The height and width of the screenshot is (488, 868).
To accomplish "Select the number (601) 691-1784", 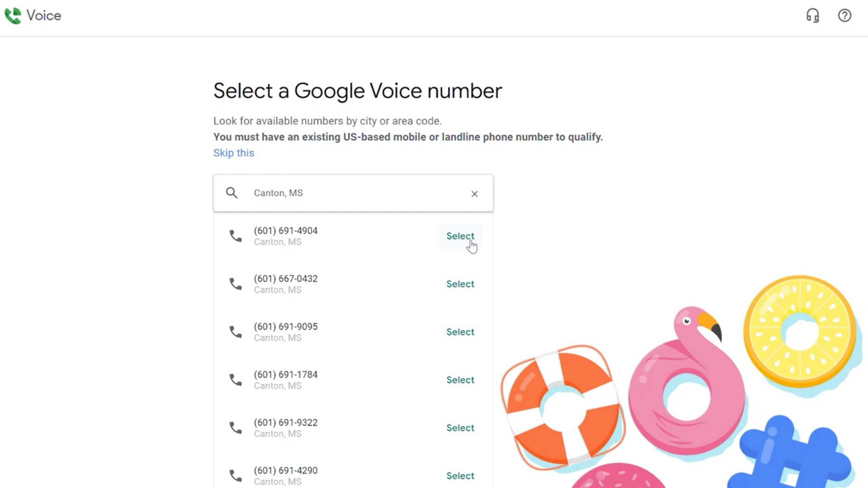I will [x=460, y=380].
